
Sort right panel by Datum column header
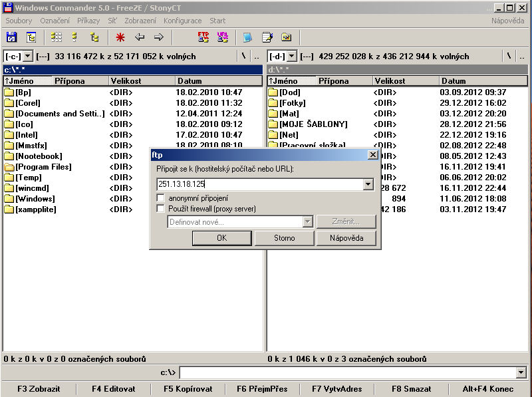point(483,81)
